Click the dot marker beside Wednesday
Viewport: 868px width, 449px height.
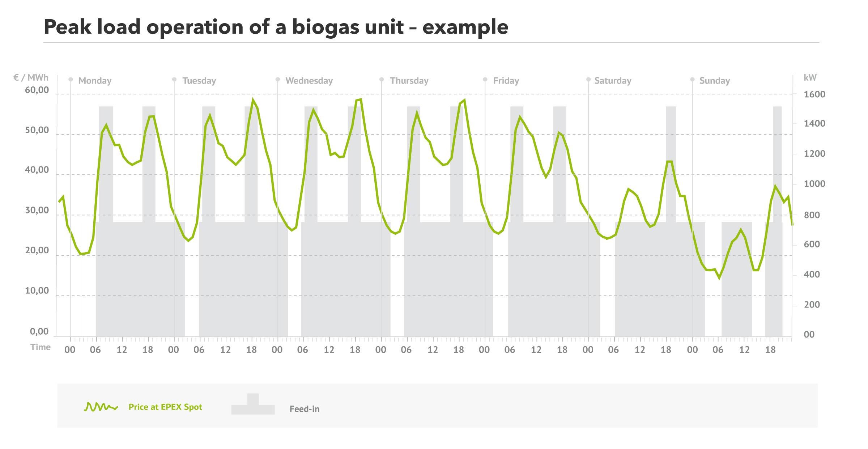[278, 79]
